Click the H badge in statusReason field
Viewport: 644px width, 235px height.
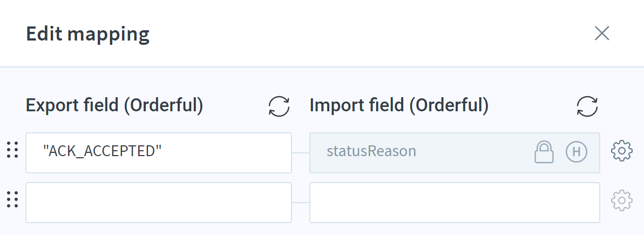point(576,152)
